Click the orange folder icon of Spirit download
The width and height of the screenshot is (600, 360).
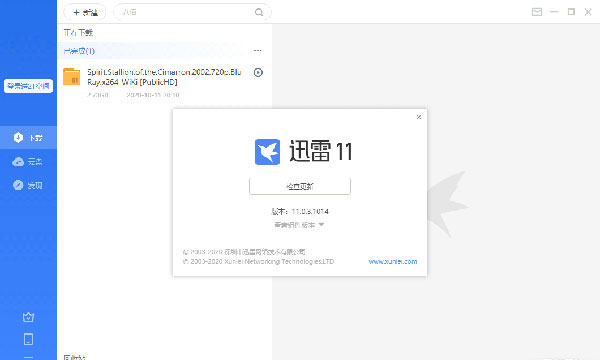(x=72, y=77)
